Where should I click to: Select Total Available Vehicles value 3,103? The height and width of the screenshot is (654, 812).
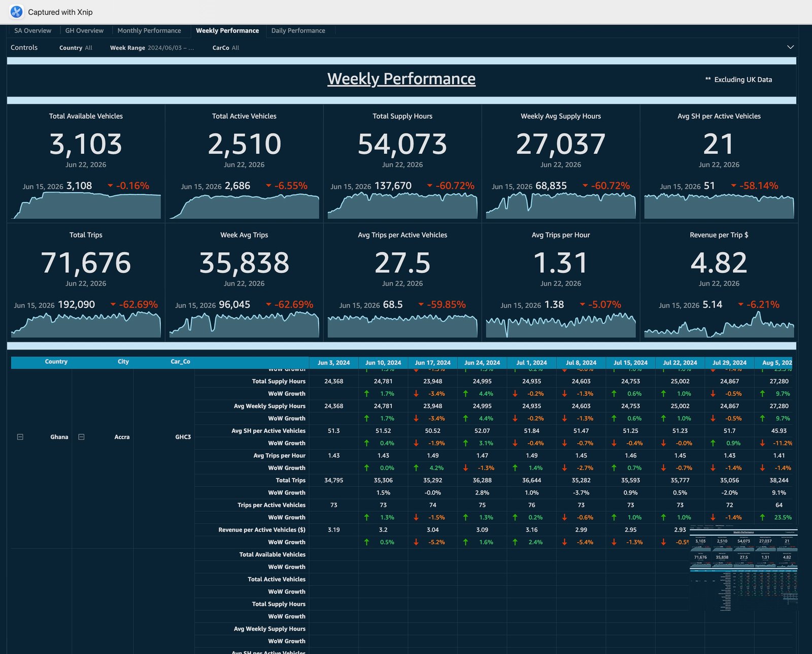(86, 144)
